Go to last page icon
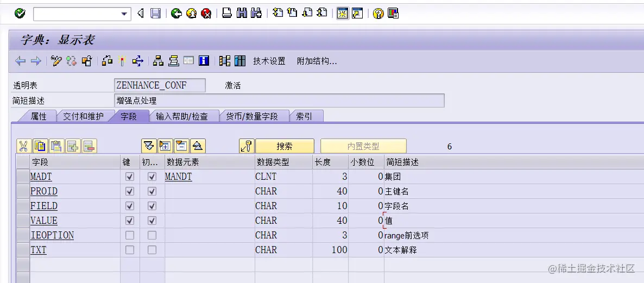Image resolution: width=644 pixels, height=283 pixels. click(322, 12)
